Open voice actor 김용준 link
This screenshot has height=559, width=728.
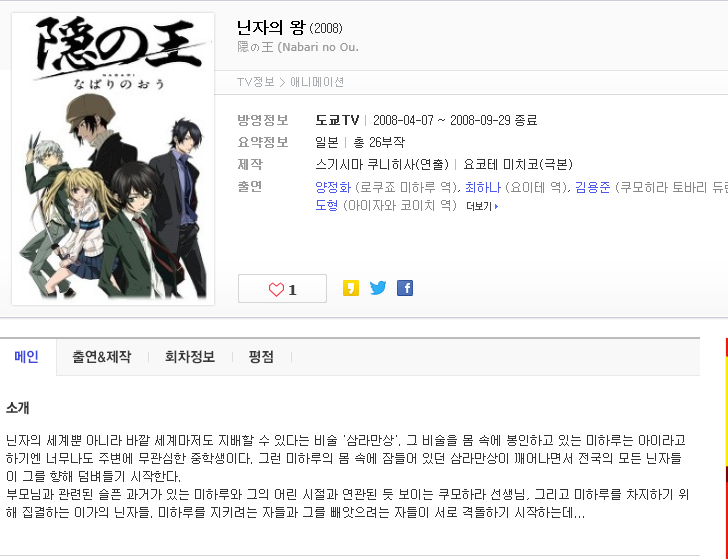(x=592, y=187)
